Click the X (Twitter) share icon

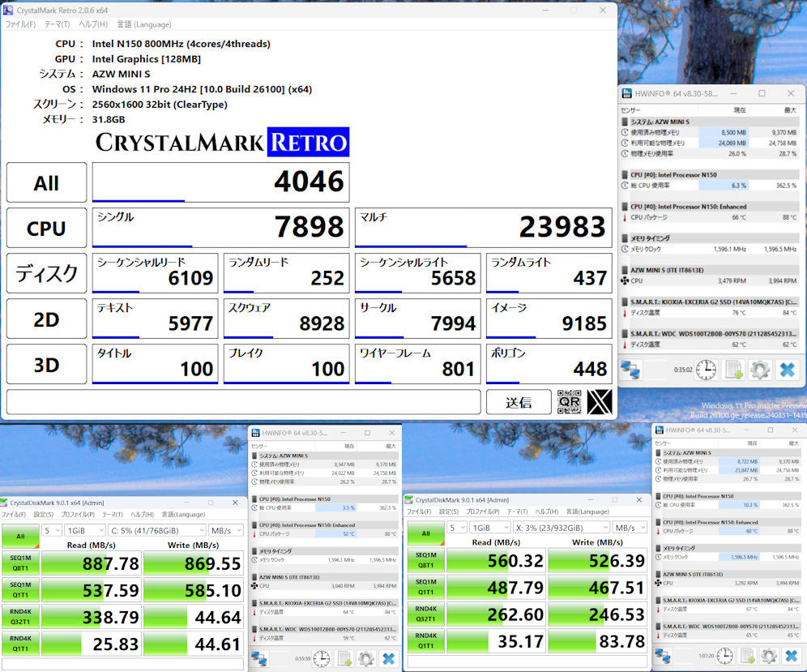click(600, 402)
